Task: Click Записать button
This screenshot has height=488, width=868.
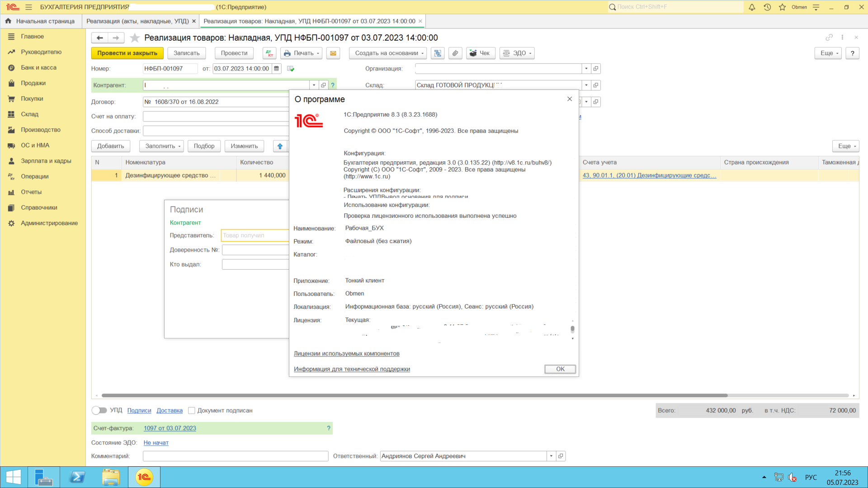Action: [186, 53]
